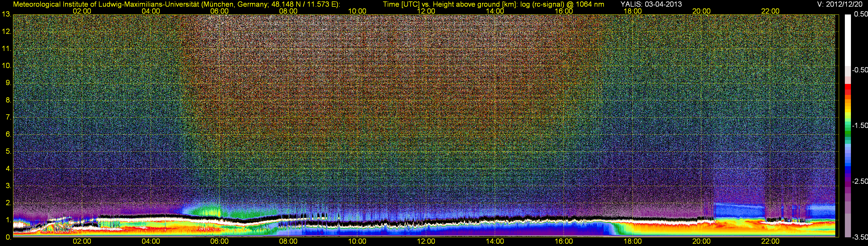The image size is (868, 246).
Task: Pick the yellow segment of the color bar
Action: pos(847,111)
